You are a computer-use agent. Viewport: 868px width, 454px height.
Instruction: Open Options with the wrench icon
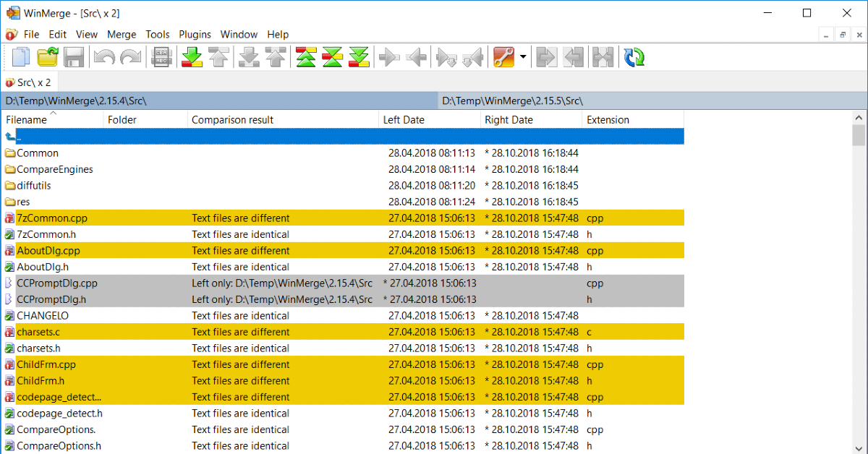click(503, 58)
